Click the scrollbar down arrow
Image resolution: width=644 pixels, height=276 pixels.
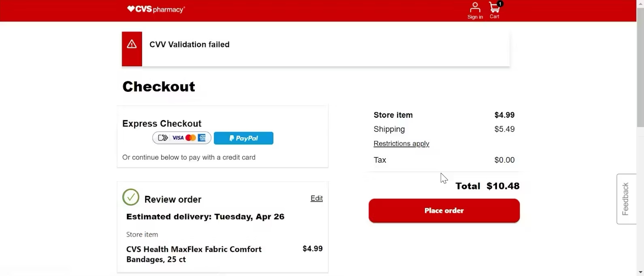pos(640,273)
